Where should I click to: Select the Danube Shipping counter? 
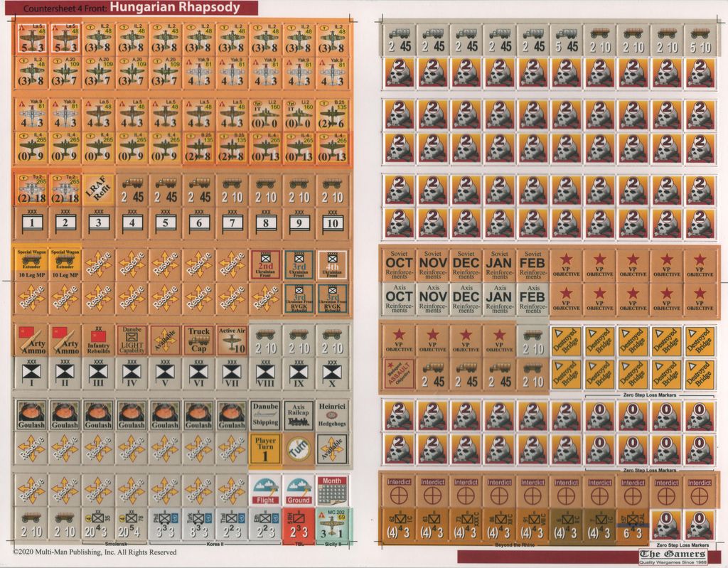266,414
